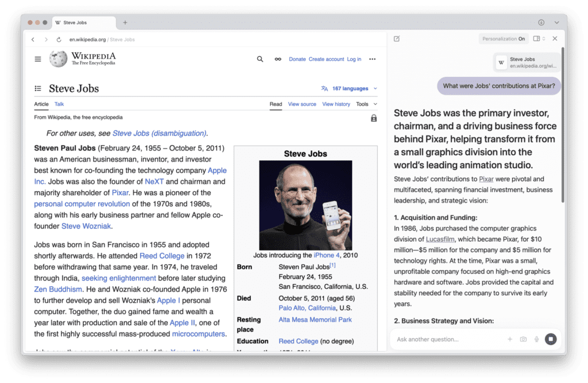
Task: Click the en.wikipedia.org address bar
Action: (102, 40)
